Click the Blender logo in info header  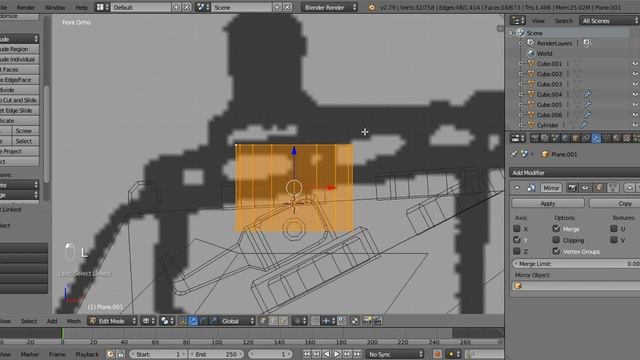pos(371,7)
